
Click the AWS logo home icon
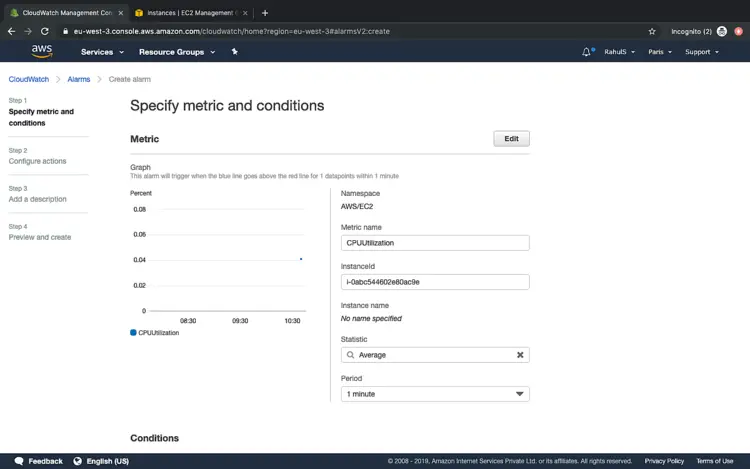pos(41,51)
